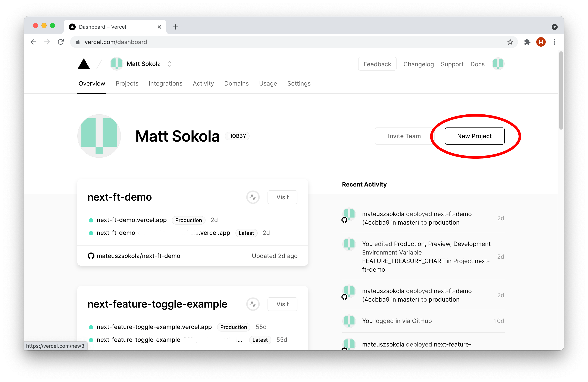The width and height of the screenshot is (588, 382).
Task: Visit the next-ft-demo project
Action: click(x=282, y=197)
